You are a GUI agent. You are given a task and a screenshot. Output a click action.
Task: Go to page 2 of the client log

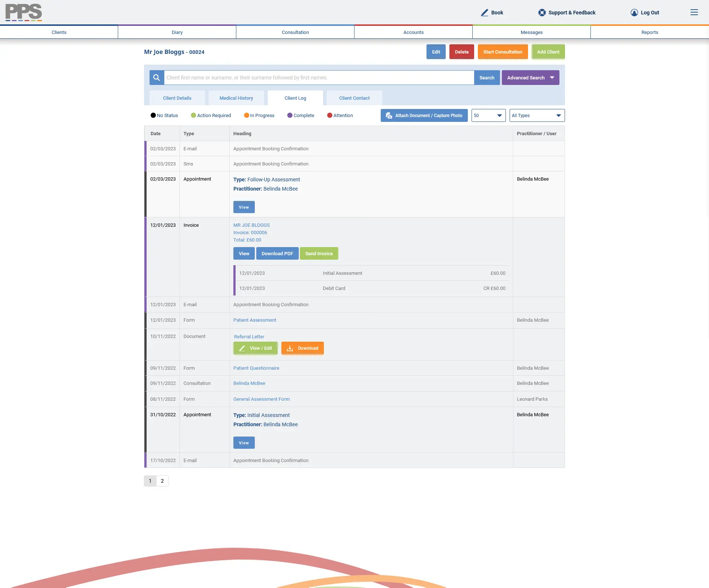[x=162, y=481]
